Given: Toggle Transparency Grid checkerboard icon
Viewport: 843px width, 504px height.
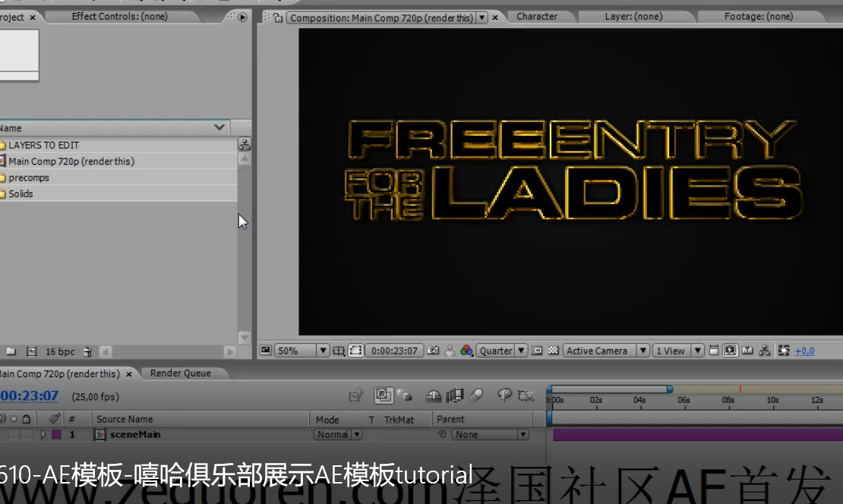Looking at the screenshot, I should [553, 351].
